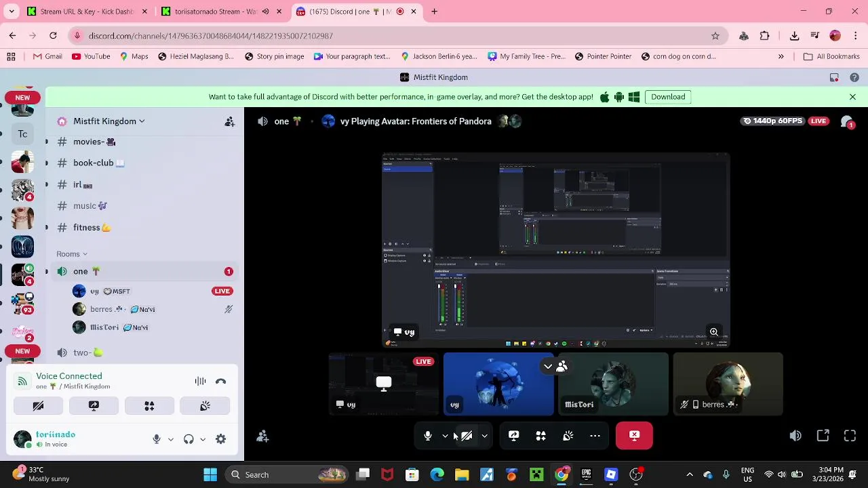This screenshot has height=488, width=868.
Task: Open Discord help question icon
Action: click(854, 77)
